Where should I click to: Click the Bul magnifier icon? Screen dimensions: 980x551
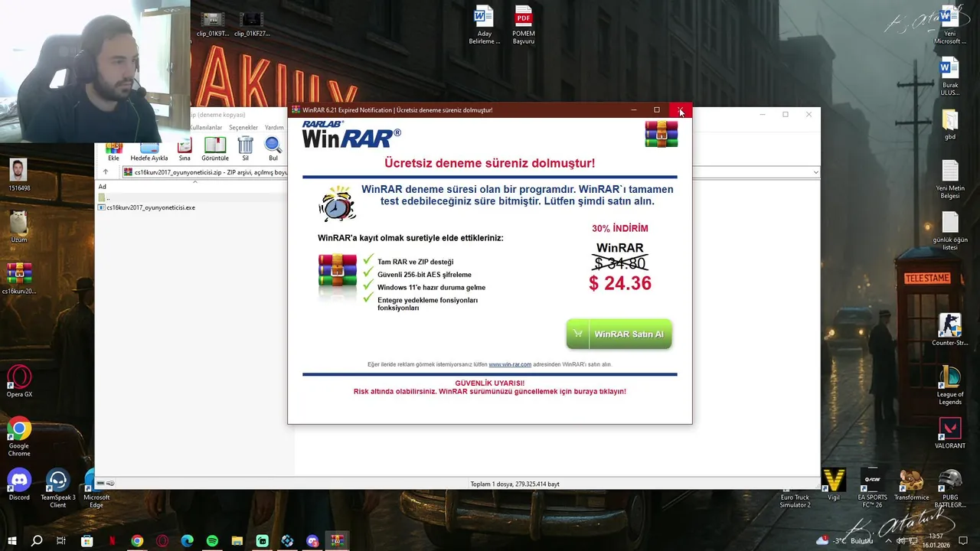tap(273, 149)
